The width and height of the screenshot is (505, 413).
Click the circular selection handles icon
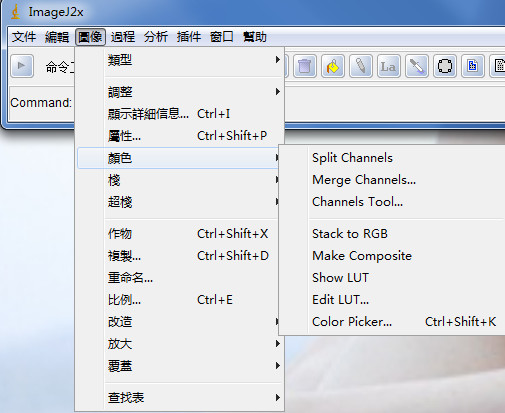pos(445,66)
